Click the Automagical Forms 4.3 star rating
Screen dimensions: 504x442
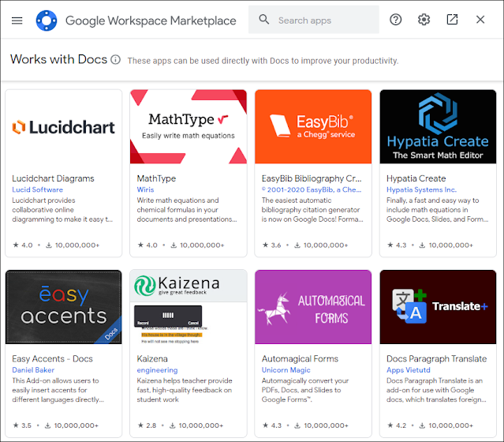[272, 425]
